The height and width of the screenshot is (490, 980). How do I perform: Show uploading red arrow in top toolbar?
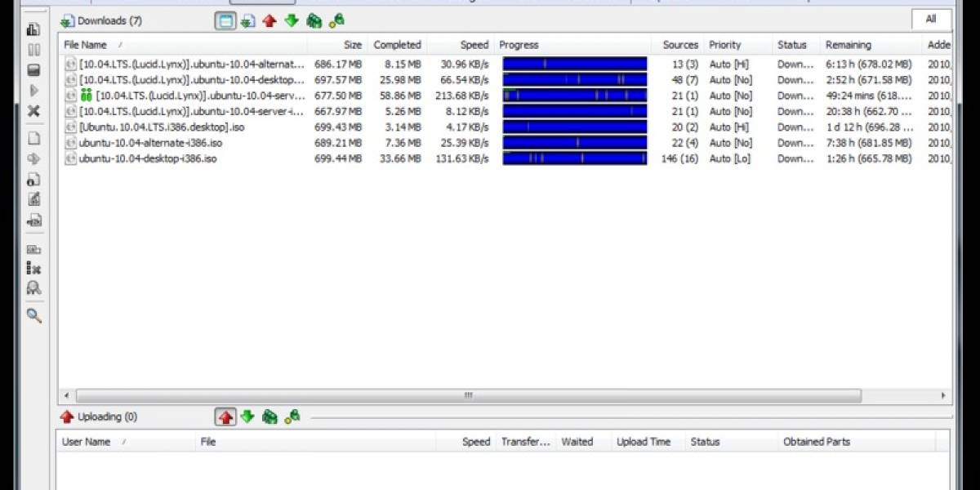click(x=269, y=21)
